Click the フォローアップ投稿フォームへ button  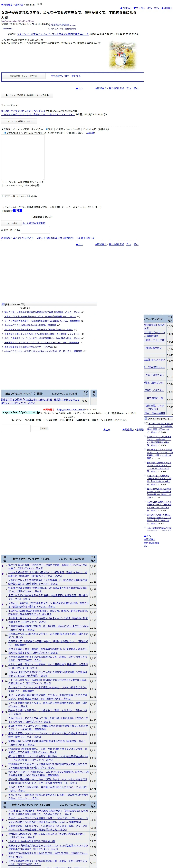(19, 121)
